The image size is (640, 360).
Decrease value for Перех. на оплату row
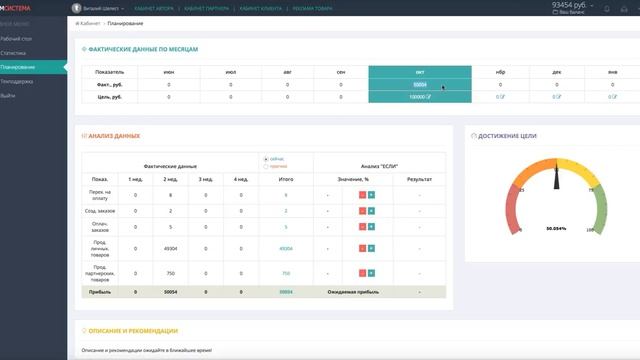point(362,195)
